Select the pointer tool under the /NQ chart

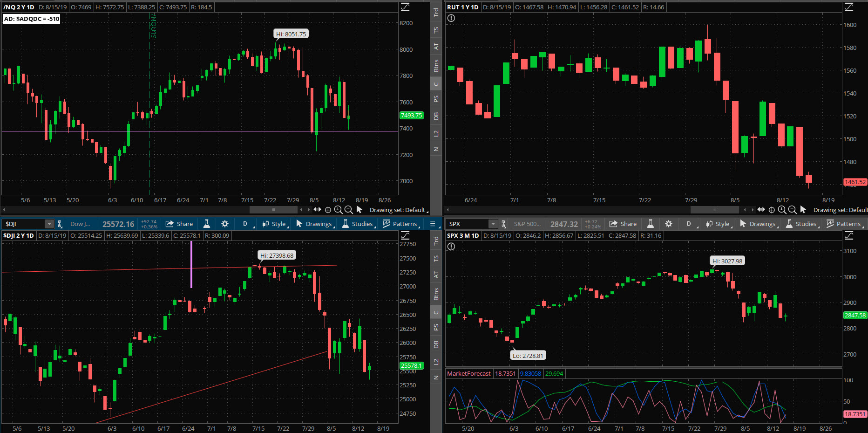click(x=359, y=210)
